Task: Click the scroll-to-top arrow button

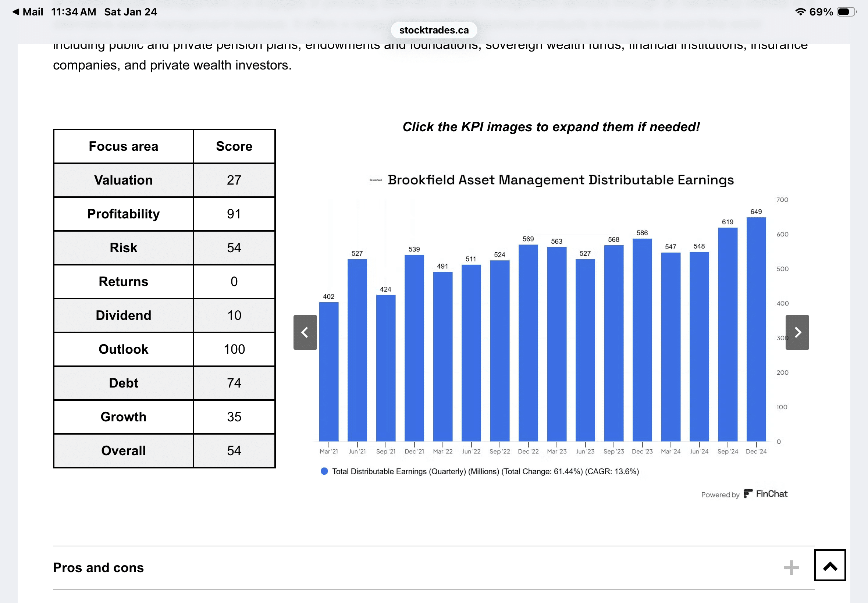Action: [x=829, y=565]
